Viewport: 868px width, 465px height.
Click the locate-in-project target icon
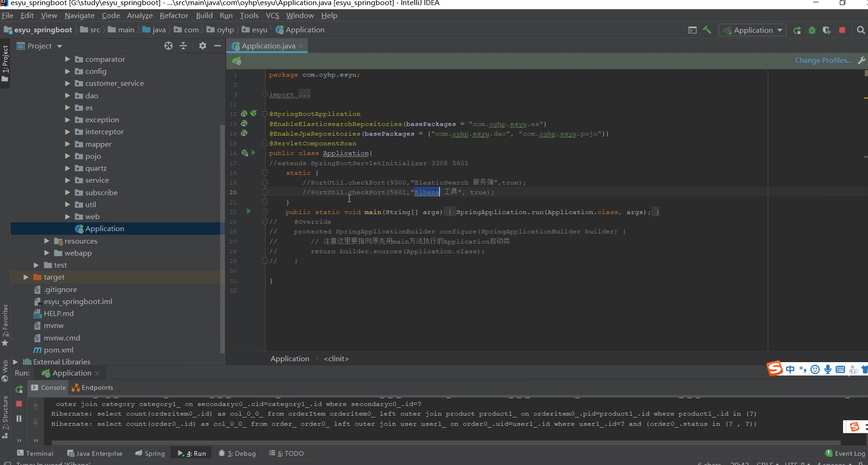pyautogui.click(x=169, y=46)
